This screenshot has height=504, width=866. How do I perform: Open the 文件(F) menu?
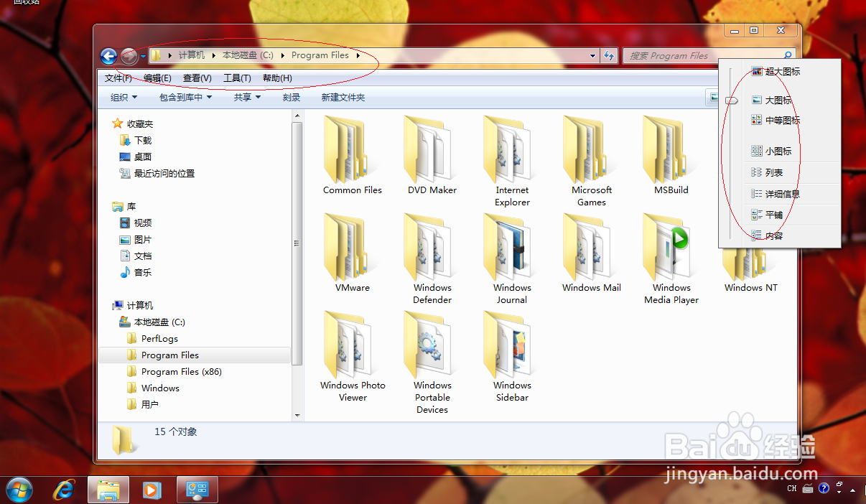click(x=118, y=78)
